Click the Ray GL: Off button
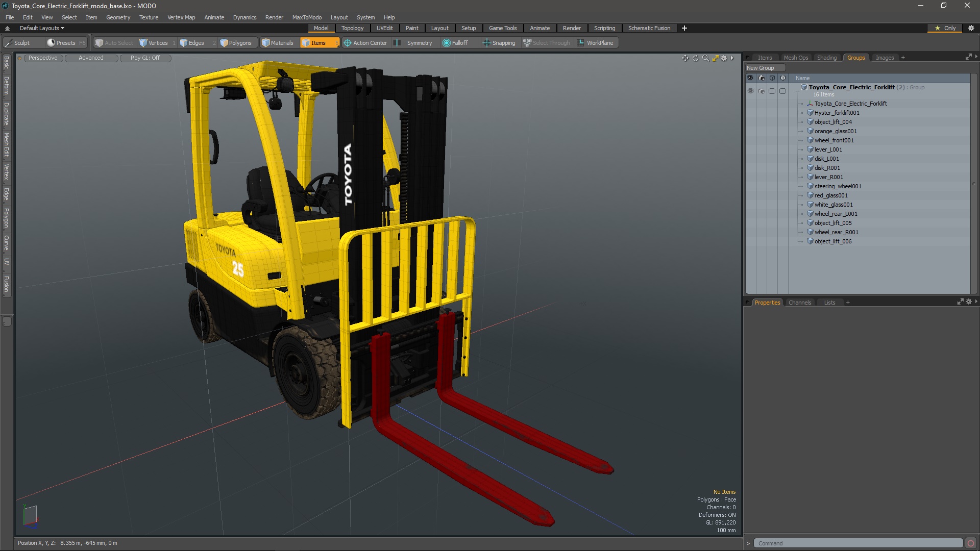Image resolution: width=980 pixels, height=551 pixels. point(145,58)
